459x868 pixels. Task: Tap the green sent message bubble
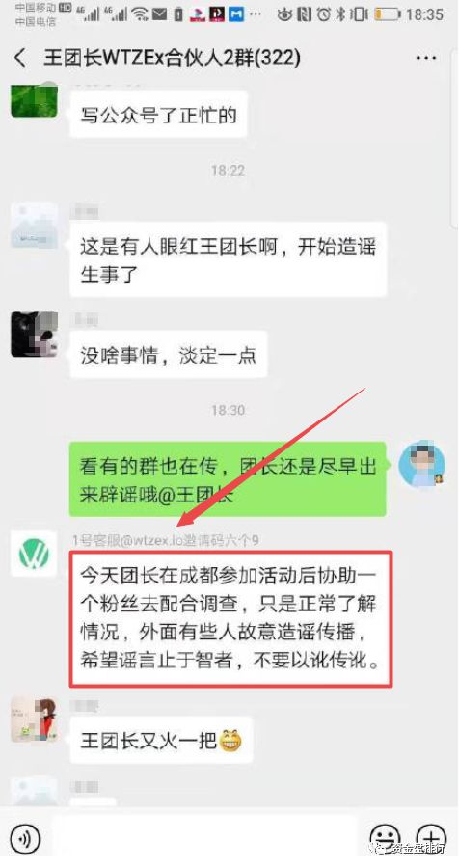(228, 478)
